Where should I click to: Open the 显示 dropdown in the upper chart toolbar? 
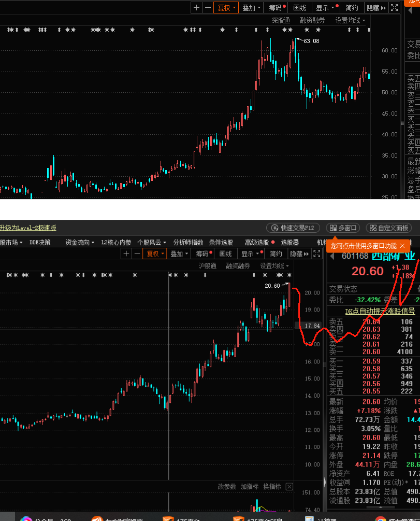326,8
